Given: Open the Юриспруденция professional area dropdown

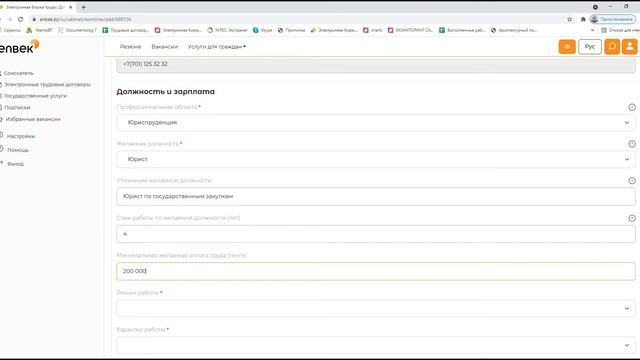Looking at the screenshot, I should pos(376,122).
